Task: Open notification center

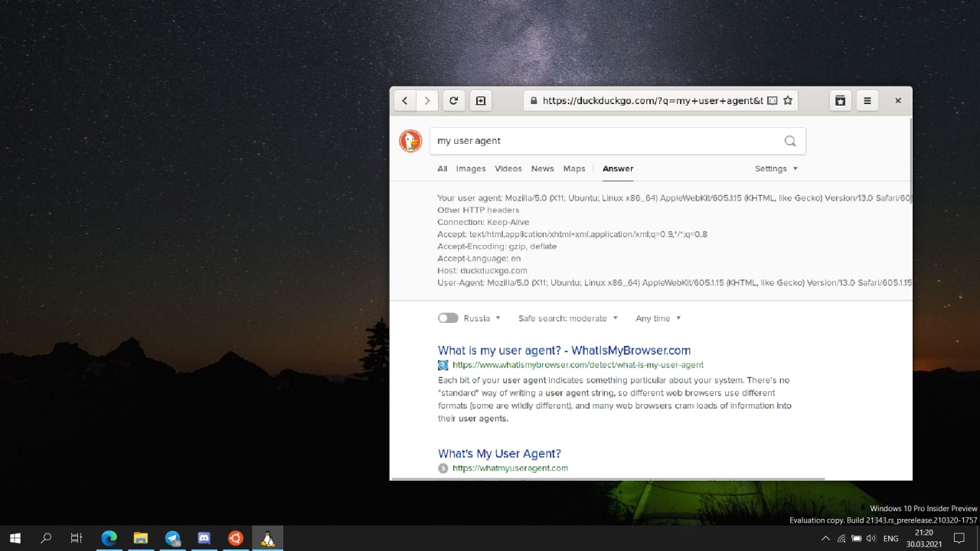Action: click(959, 539)
